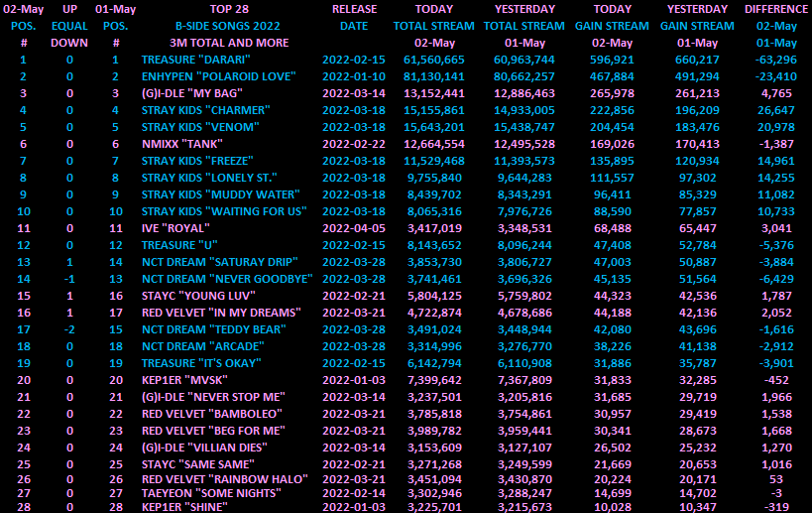Select the STRAY KIDS "VENOM" cell
The image size is (812, 513).
200,127
